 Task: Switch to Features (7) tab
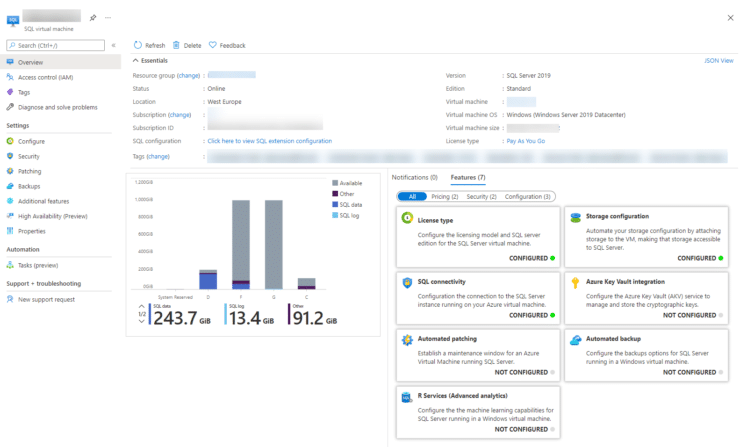coord(468,177)
